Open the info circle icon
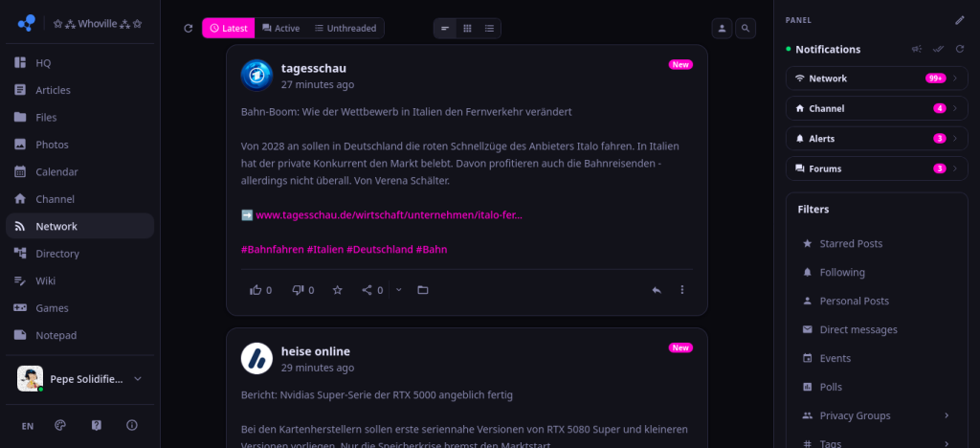The width and height of the screenshot is (980, 448). 132,426
